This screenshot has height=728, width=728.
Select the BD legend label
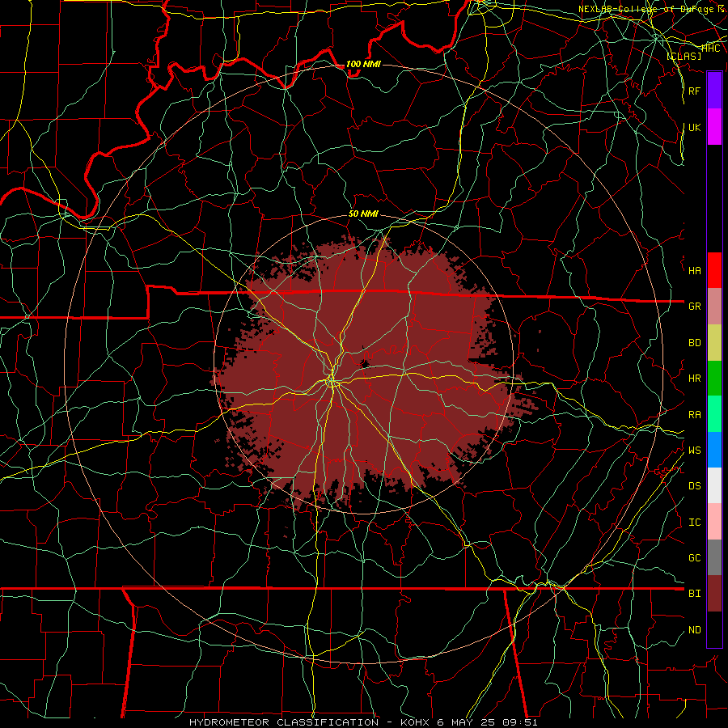tap(695, 343)
